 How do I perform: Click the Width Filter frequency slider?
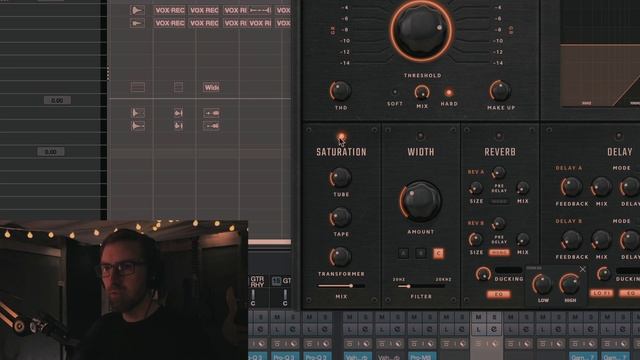click(420, 287)
